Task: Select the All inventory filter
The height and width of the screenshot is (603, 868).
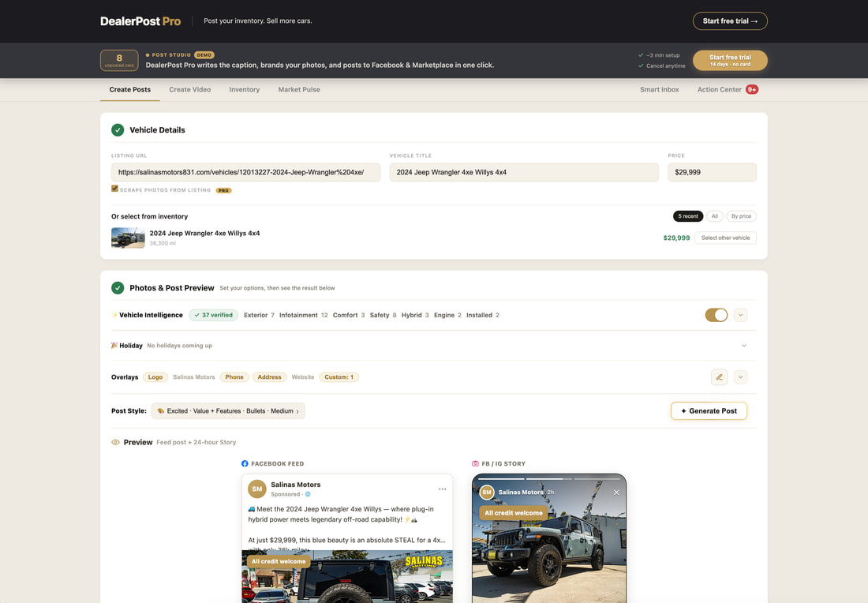Action: tap(715, 216)
